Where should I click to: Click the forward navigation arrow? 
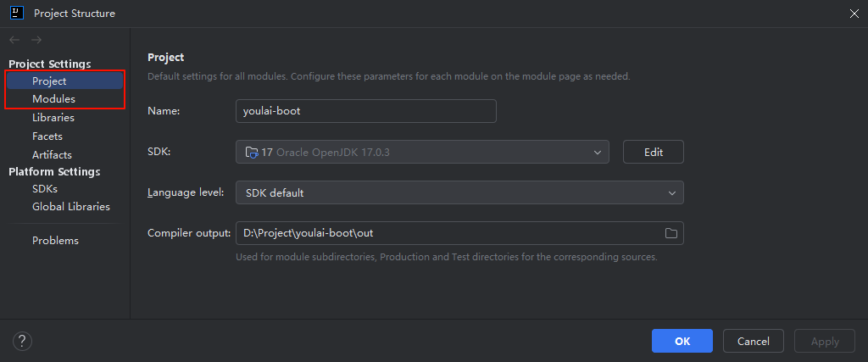coord(36,40)
